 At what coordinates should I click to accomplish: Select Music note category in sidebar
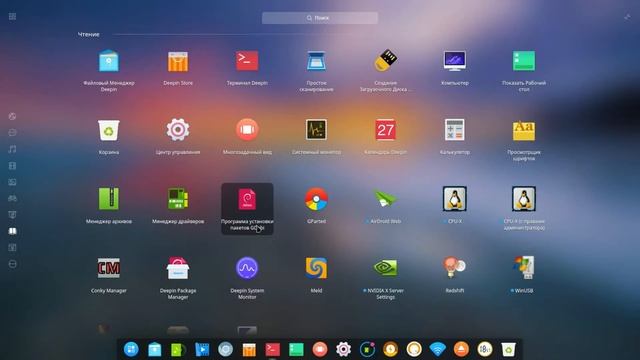[x=13, y=149]
